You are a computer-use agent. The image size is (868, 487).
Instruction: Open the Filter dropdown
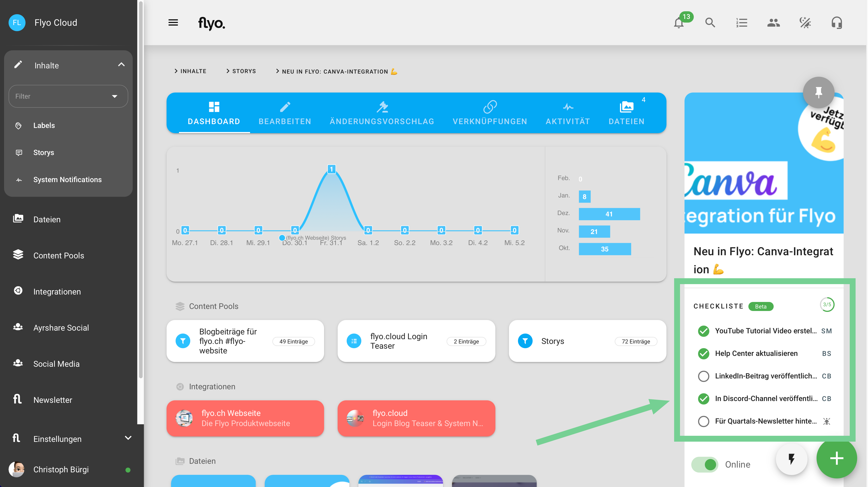point(68,96)
